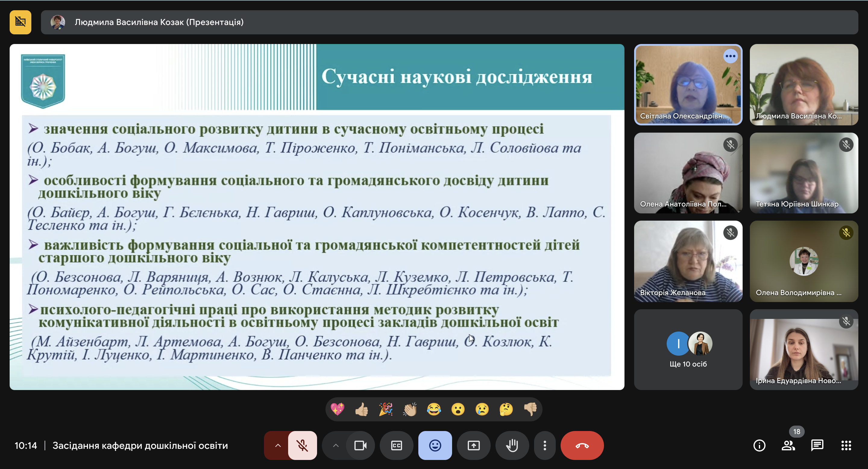This screenshot has height=469, width=868.
Task: Send the thumbs down reaction
Action: coord(530,409)
